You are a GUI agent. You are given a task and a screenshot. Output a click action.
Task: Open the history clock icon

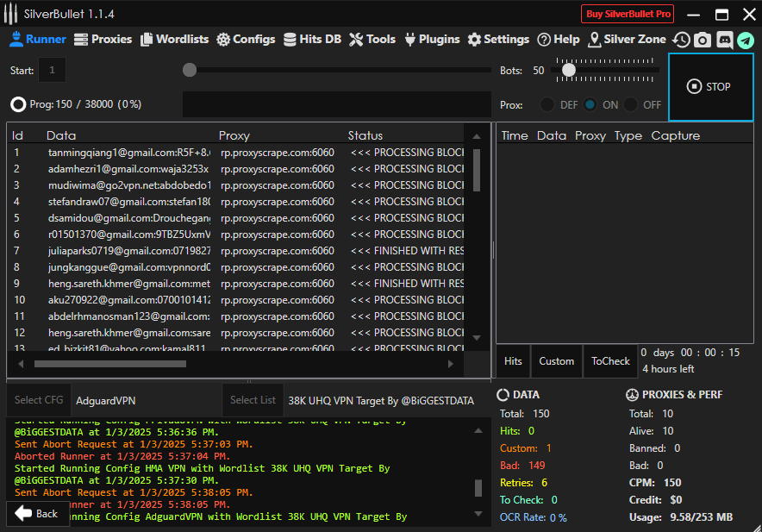point(682,40)
